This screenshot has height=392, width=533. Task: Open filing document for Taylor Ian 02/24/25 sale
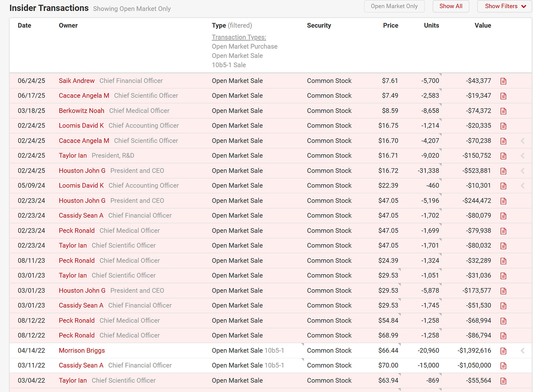503,156
